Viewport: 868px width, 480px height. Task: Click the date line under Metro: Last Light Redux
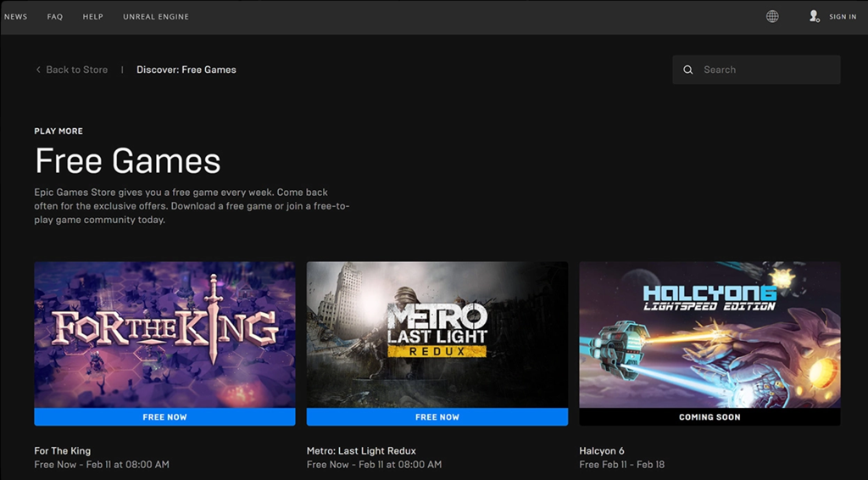(374, 465)
